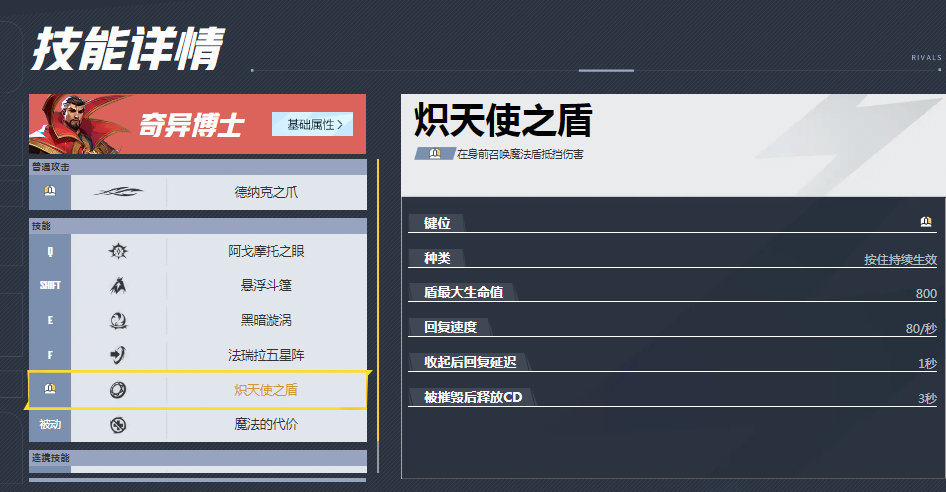Click the 盾最大生命值 stat row

pos(672,292)
